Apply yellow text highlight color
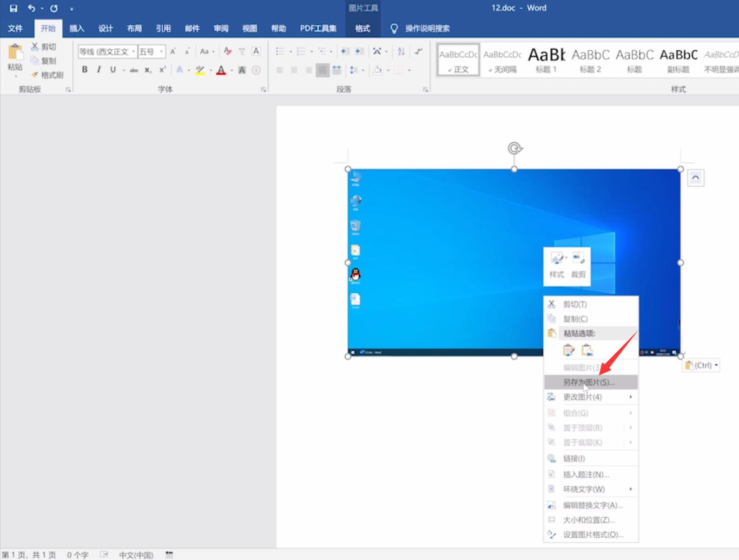This screenshot has height=560, width=739. [200, 70]
